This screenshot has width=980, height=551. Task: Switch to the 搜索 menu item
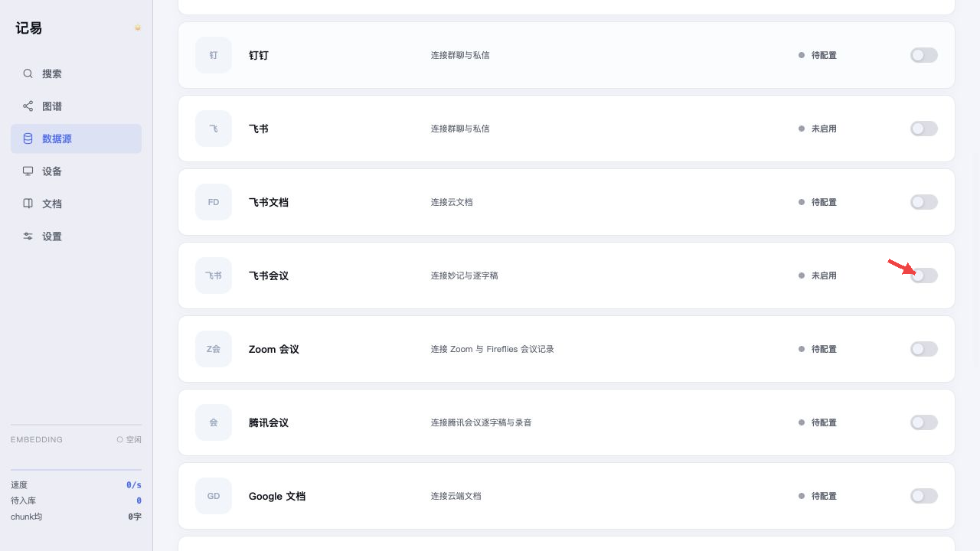click(x=76, y=73)
